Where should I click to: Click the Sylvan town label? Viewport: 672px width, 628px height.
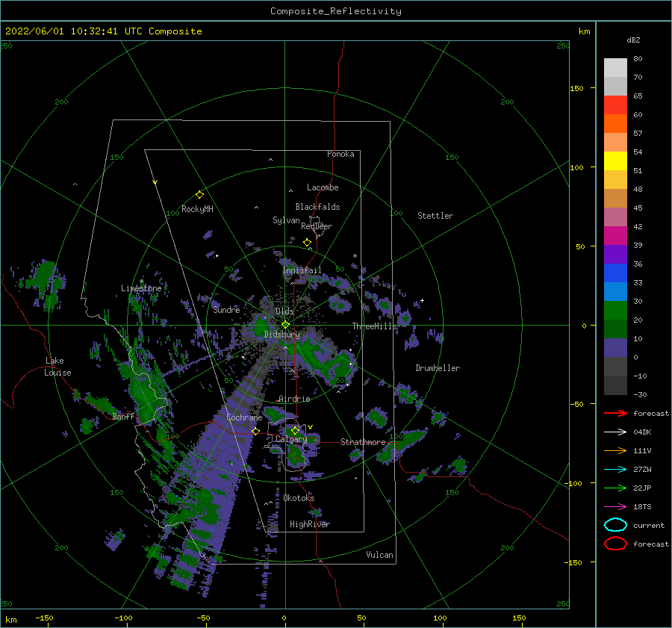click(x=286, y=220)
